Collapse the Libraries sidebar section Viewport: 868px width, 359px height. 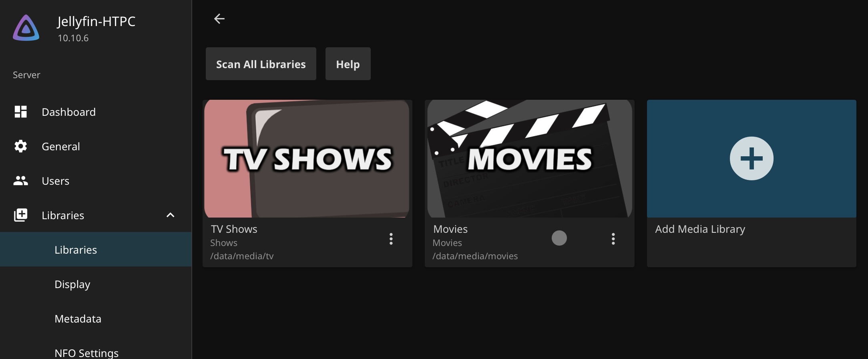pos(170,215)
